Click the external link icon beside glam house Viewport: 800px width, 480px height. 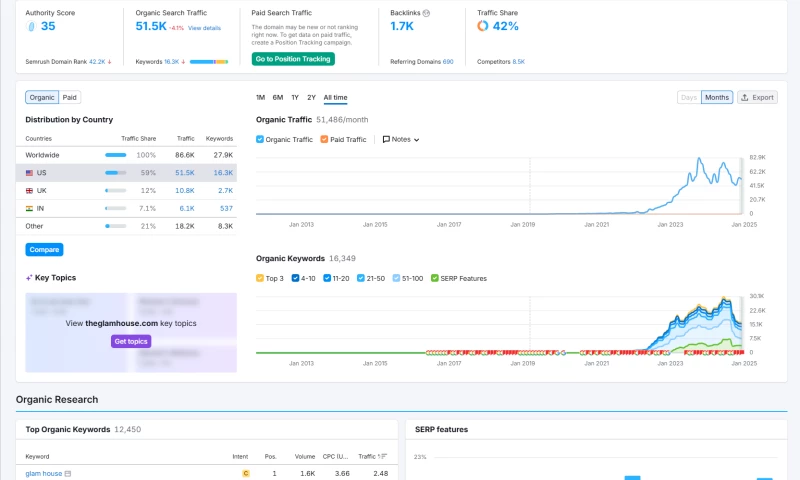click(x=68, y=473)
